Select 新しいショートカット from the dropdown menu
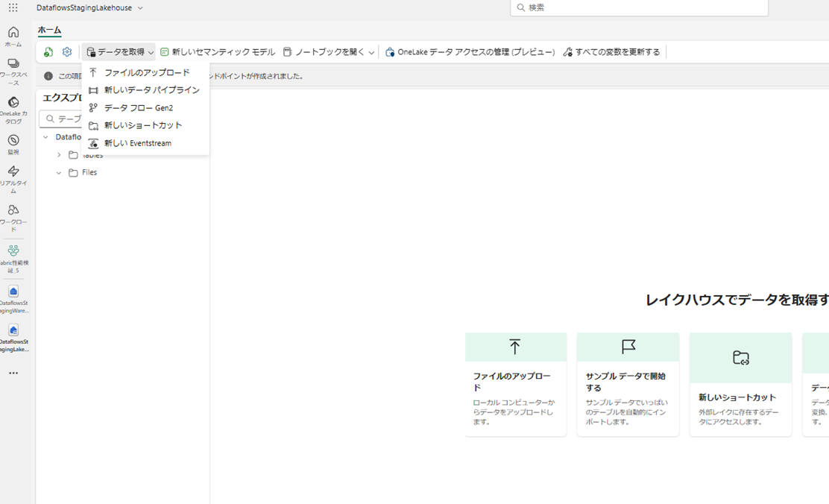The image size is (829, 504). tap(146, 125)
